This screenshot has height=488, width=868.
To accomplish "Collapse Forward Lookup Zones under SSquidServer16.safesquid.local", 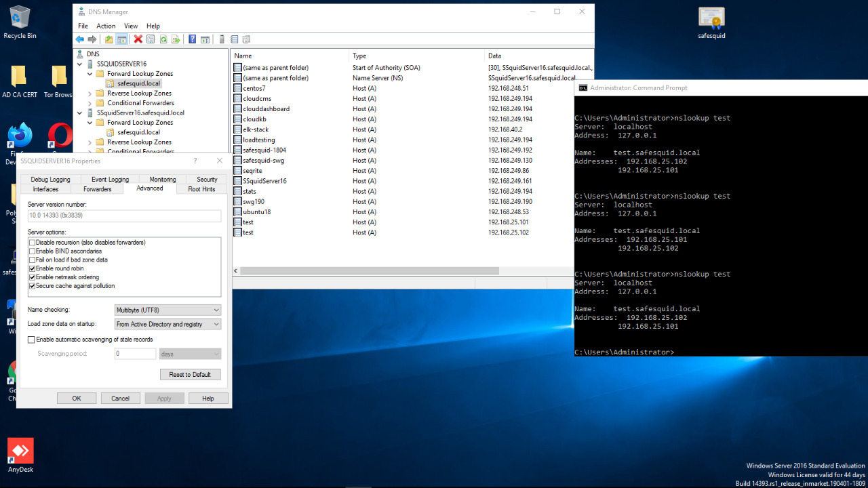I will (90, 123).
